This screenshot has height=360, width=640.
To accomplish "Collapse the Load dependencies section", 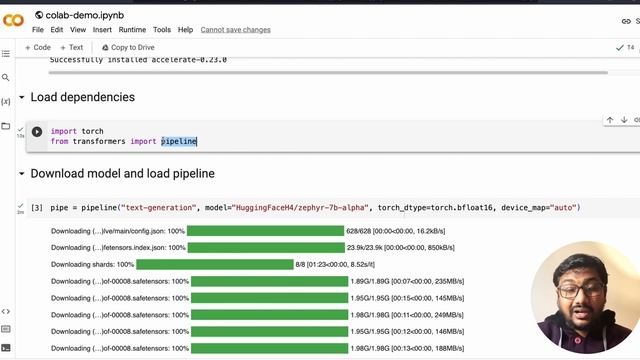I will pos(22,97).
